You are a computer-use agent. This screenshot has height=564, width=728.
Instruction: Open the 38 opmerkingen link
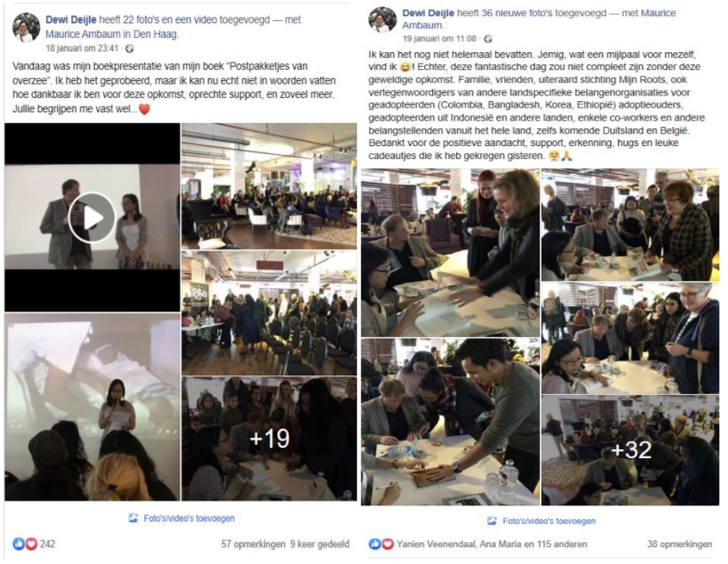pyautogui.click(x=679, y=544)
